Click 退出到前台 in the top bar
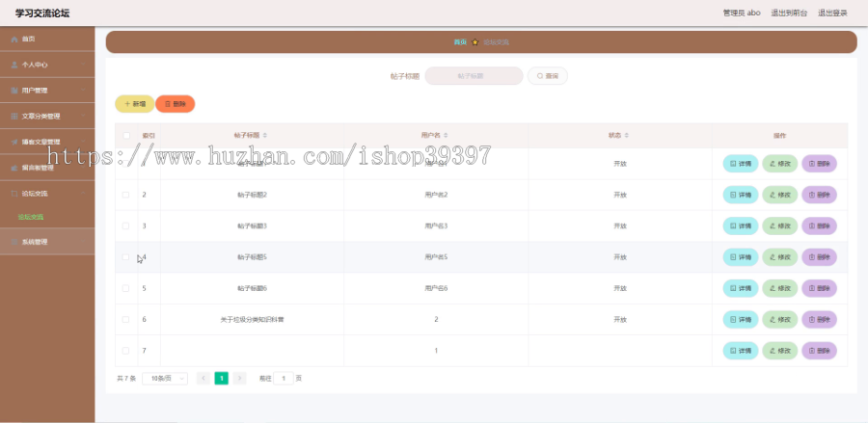This screenshot has height=423, width=868. (x=789, y=13)
